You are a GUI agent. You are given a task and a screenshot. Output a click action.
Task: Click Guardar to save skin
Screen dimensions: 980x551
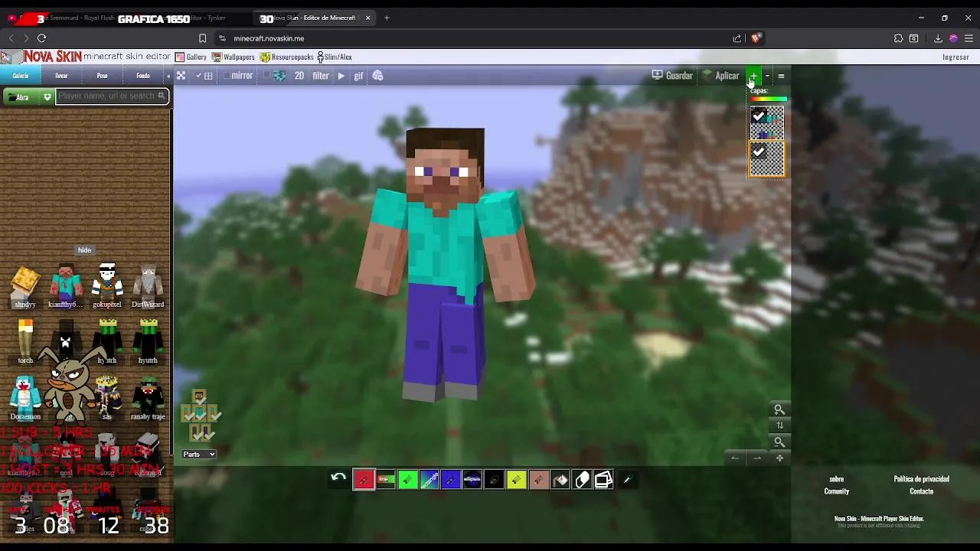(x=672, y=75)
